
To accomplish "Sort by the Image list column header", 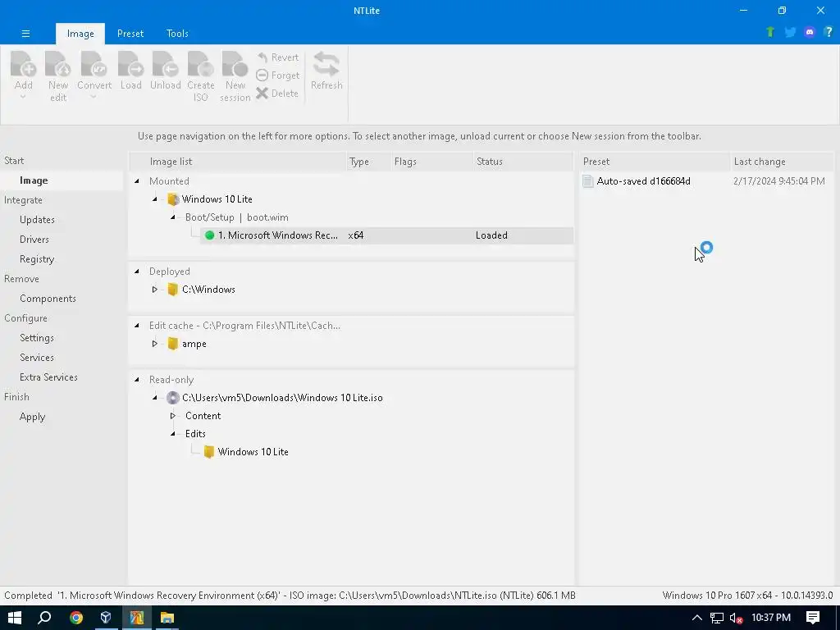I will pos(238,162).
